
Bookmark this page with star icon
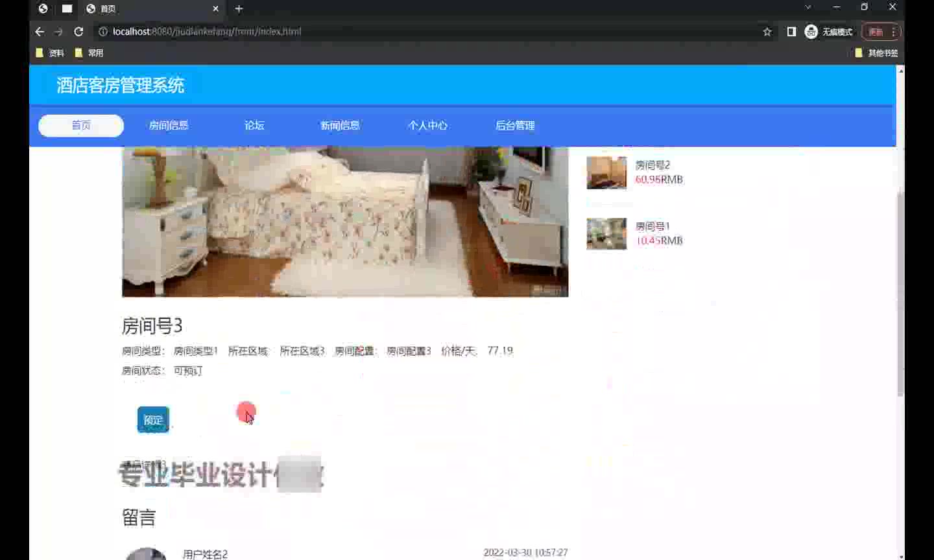pyautogui.click(x=767, y=32)
